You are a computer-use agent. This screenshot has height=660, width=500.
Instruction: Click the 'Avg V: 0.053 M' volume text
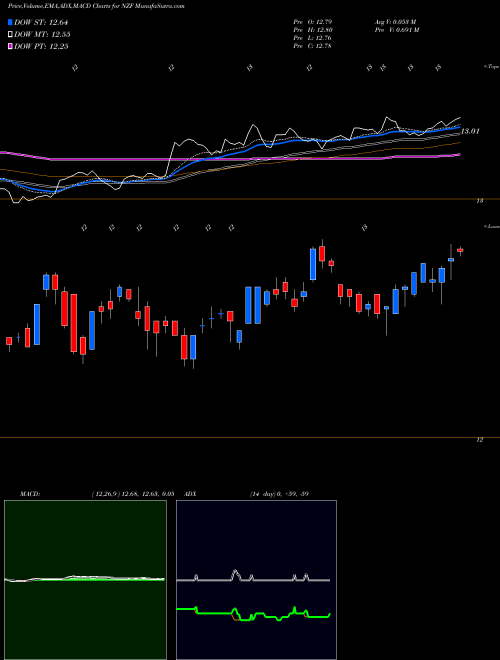click(395, 22)
